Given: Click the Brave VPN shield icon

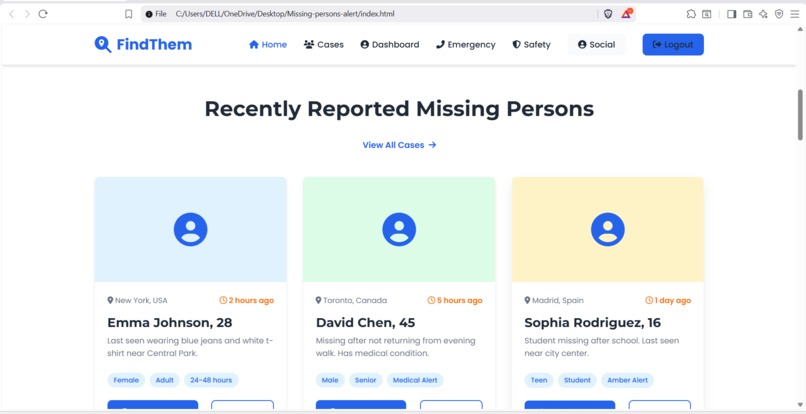Looking at the screenshot, I should click(x=779, y=14).
